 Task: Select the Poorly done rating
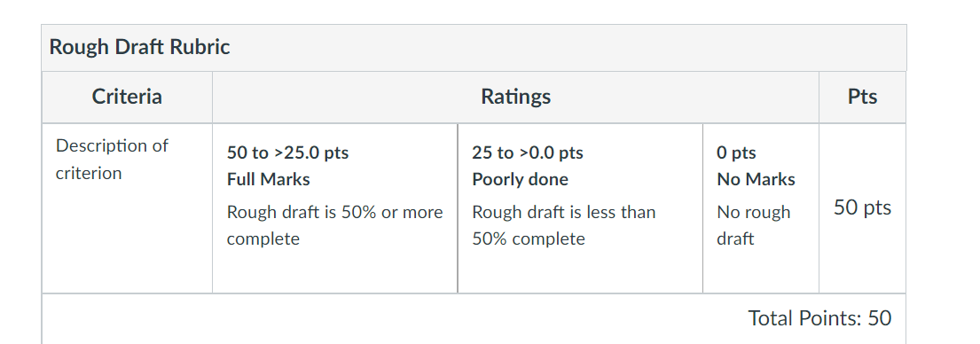pyautogui.click(x=580, y=207)
